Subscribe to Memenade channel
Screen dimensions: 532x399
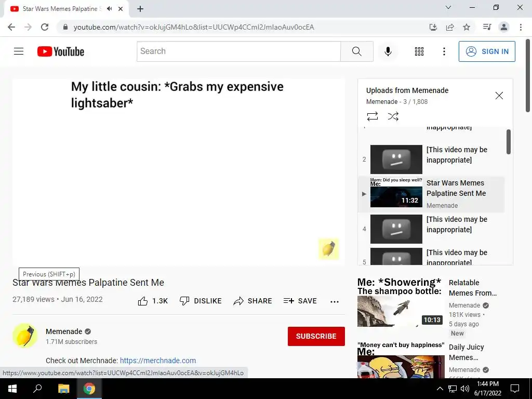(x=316, y=336)
